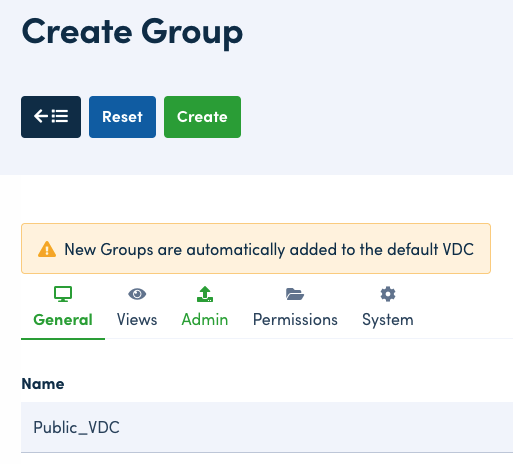Click the list icon in the dark back button
The height and width of the screenshot is (464, 513).
click(60, 117)
